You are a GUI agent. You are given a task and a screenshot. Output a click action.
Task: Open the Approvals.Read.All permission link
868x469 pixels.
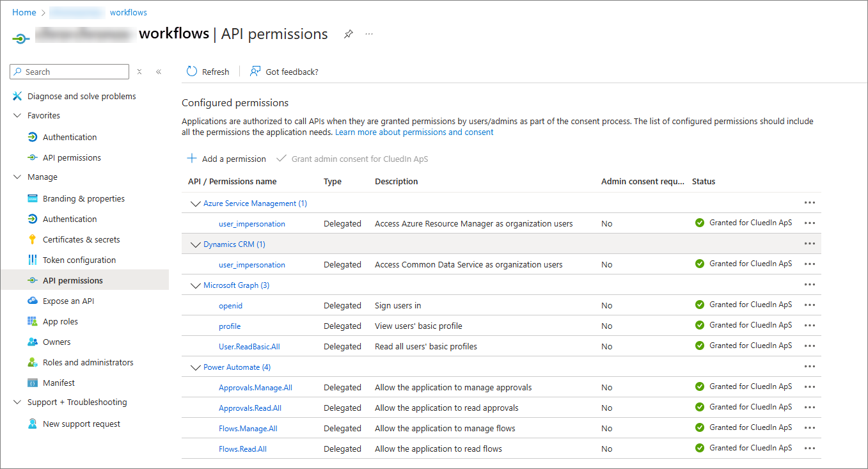(250, 408)
